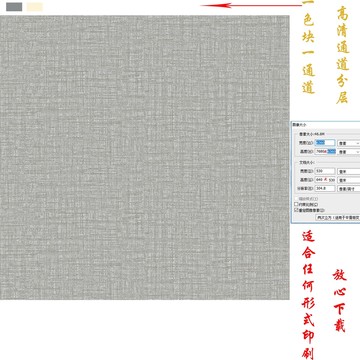Open the resolution pixels/inch unit dropdown
Image resolution: width=360 pixels, height=360 pixels.
(x=349, y=189)
